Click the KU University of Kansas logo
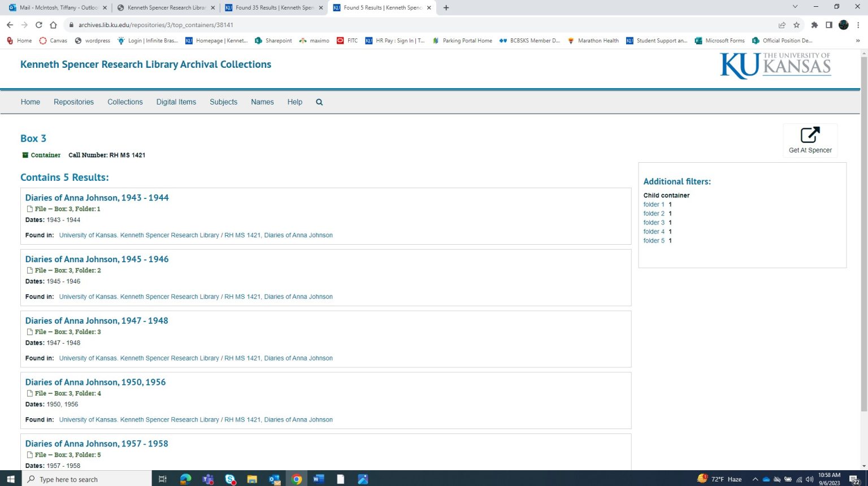Image resolution: width=868 pixels, height=486 pixels. [775, 66]
